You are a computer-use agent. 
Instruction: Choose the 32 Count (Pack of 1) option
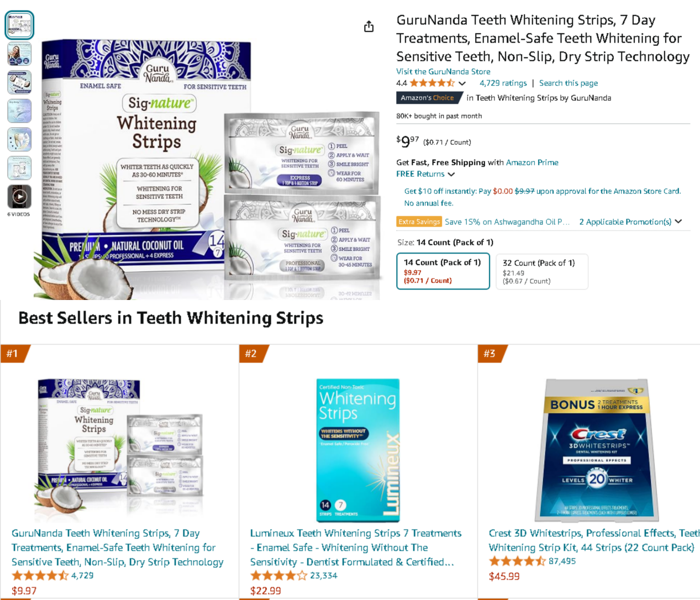click(542, 271)
